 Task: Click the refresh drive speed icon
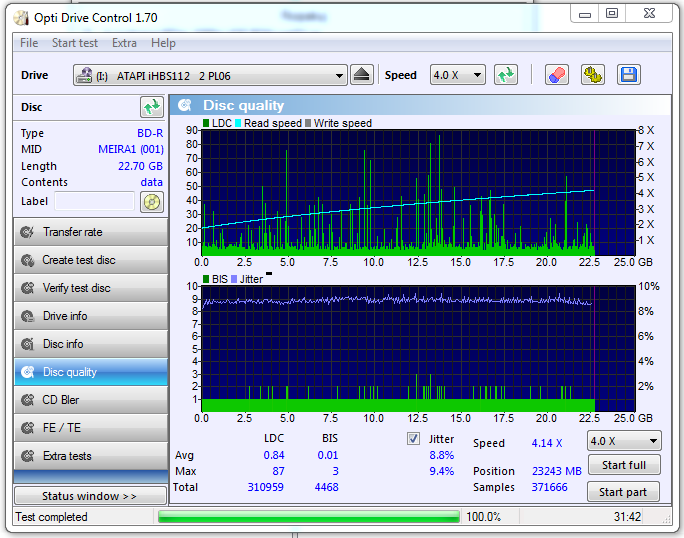pos(506,75)
